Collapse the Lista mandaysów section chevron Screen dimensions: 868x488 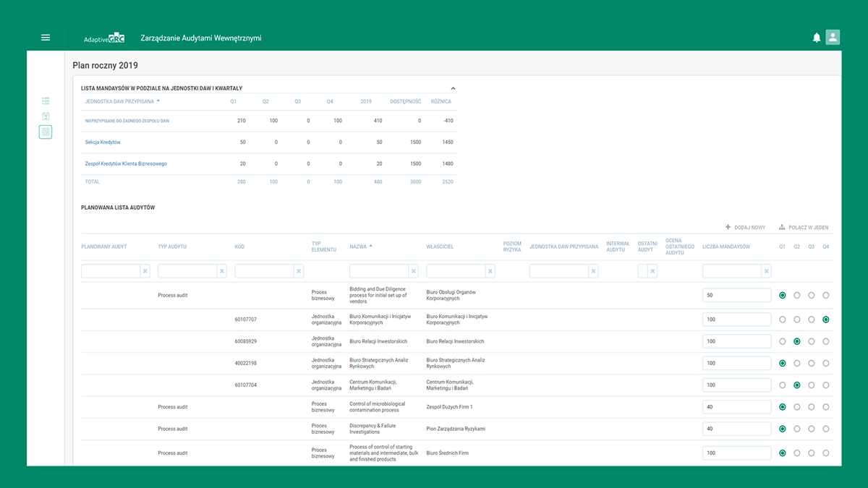click(x=453, y=88)
